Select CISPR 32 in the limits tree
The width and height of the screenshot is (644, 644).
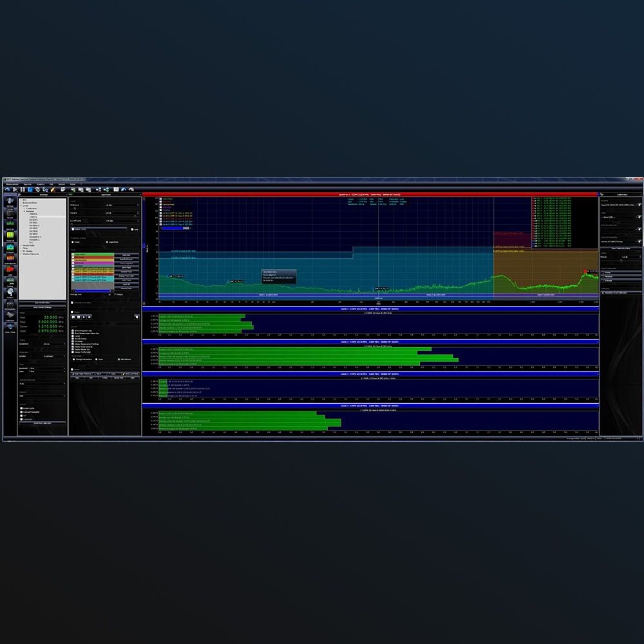(x=33, y=218)
